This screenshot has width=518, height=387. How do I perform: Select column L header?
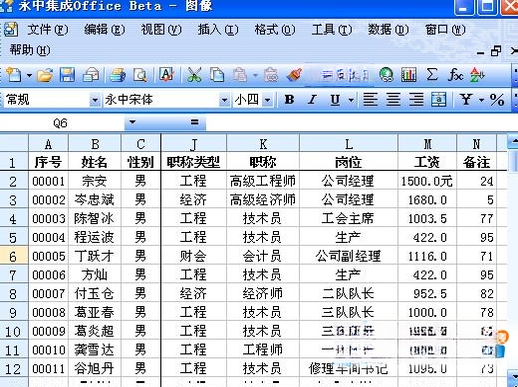(349, 144)
